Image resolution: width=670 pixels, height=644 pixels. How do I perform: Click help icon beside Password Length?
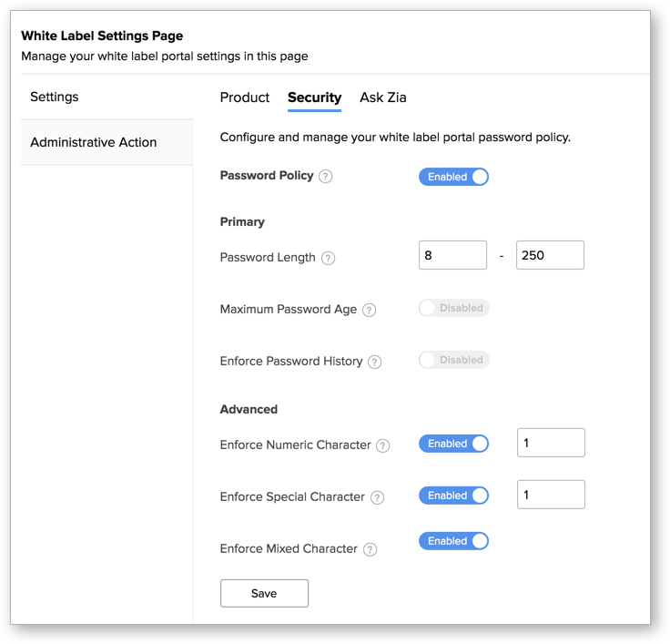(329, 258)
